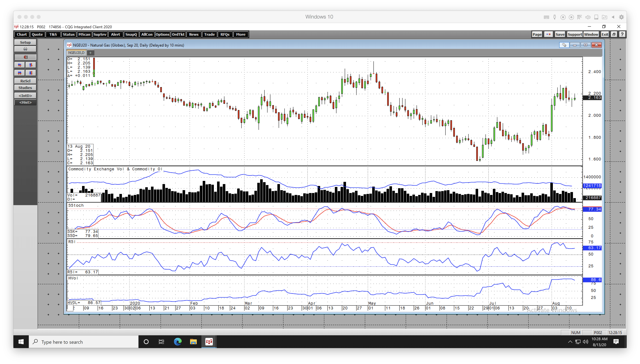Viewport: 640px width, 364px height.
Task: Add a new chart tab with plus
Action: (x=90, y=53)
